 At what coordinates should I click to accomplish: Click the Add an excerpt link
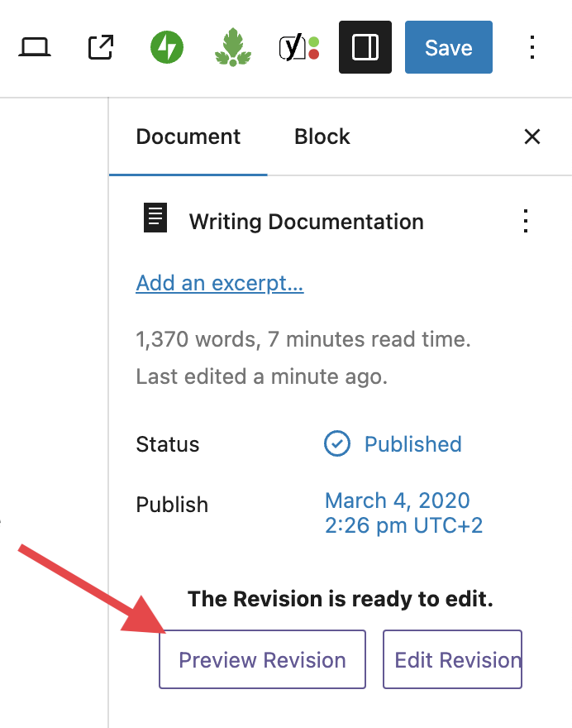click(220, 283)
